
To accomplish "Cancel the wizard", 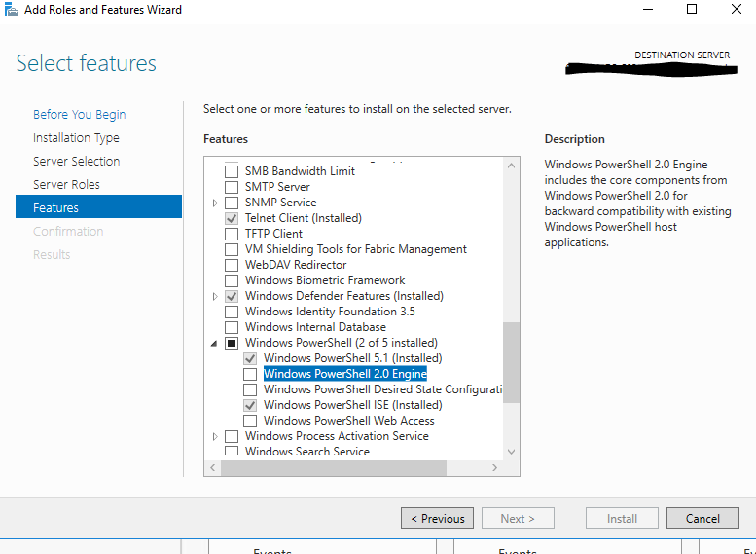I will [702, 518].
